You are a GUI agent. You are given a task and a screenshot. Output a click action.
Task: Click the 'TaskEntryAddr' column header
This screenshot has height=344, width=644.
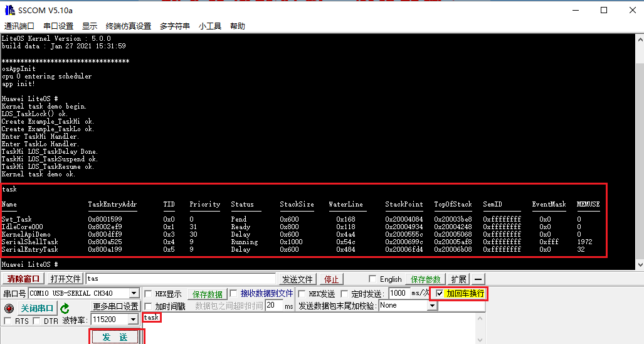point(112,204)
